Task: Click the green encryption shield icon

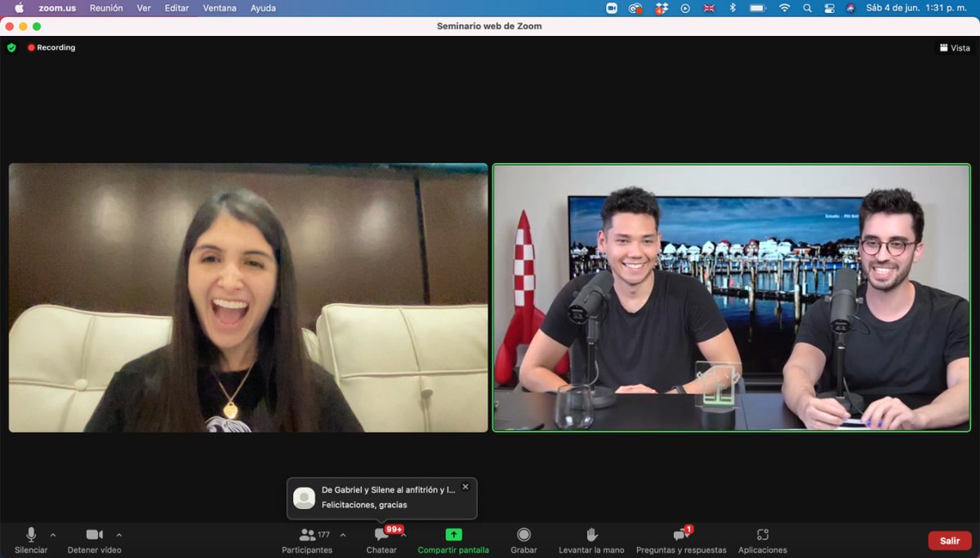Action: tap(11, 47)
